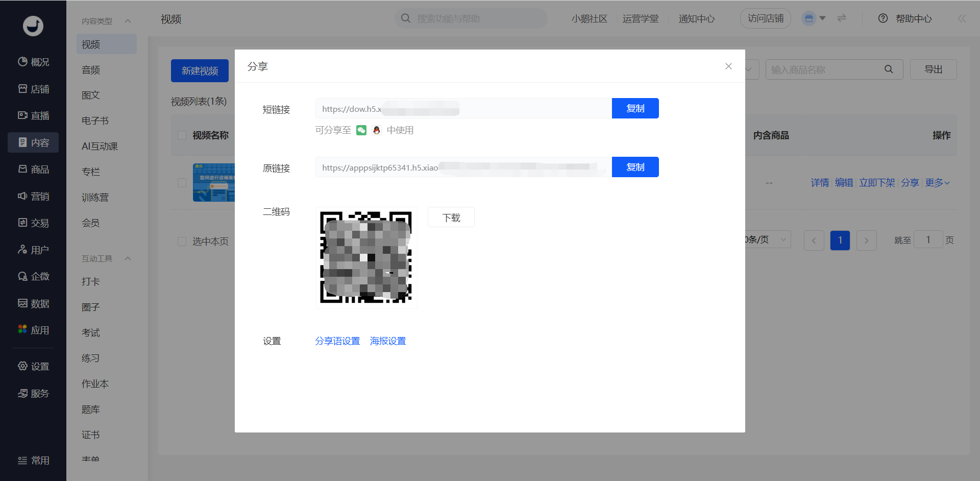Open the 应用 apps section
Viewport: 980px width, 481px height.
tap(33, 329)
